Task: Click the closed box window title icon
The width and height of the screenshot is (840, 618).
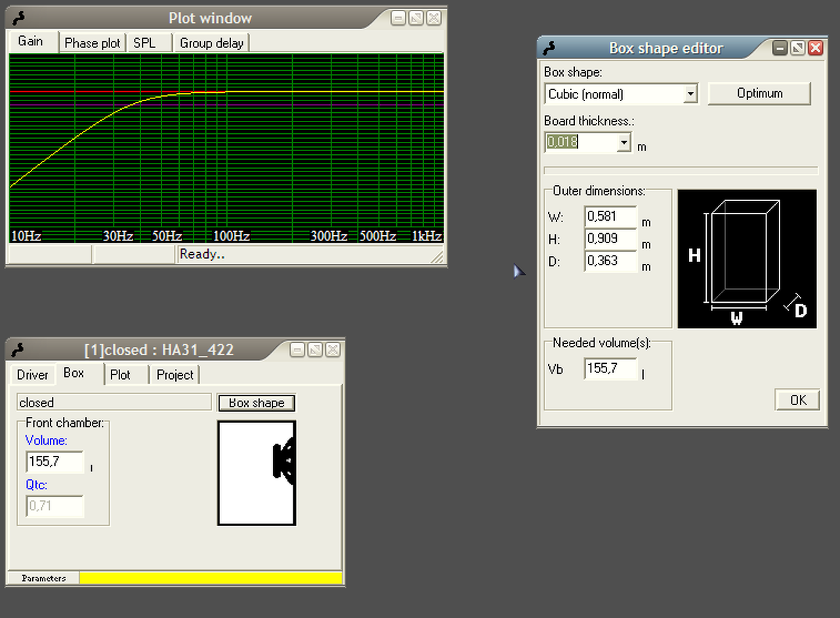Action: (18, 350)
